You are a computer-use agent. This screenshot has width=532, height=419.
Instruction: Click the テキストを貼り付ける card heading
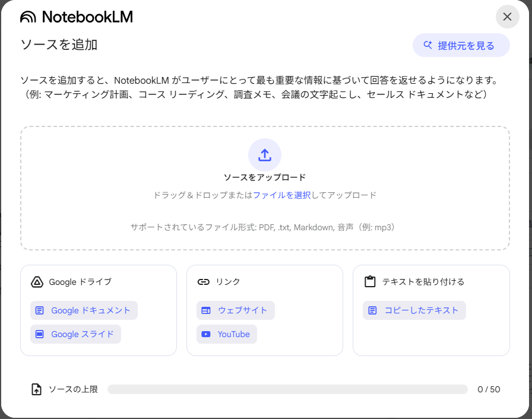[x=423, y=282]
